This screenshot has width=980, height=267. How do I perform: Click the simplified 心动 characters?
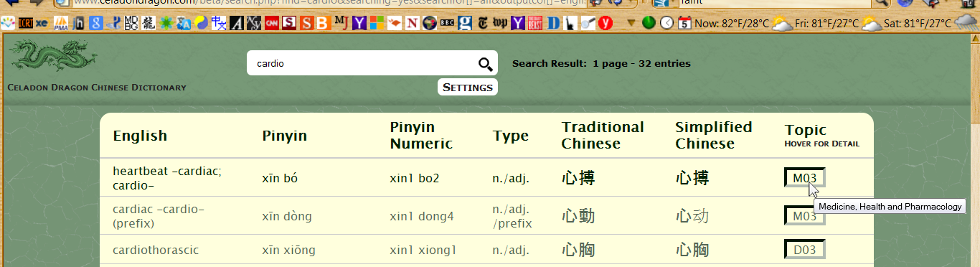(x=692, y=216)
